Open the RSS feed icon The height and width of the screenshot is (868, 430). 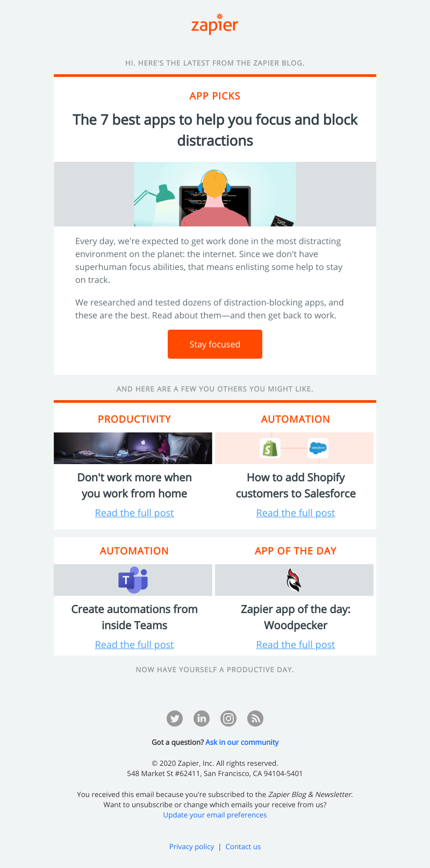click(x=255, y=718)
